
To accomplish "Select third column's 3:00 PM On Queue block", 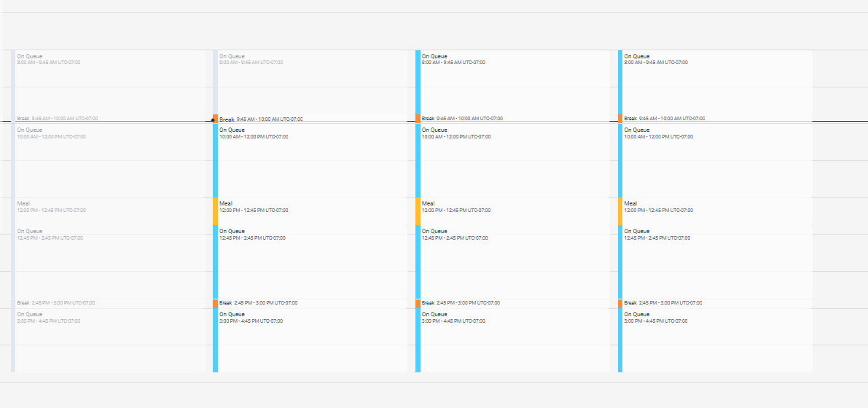I will pyautogui.click(x=512, y=340).
